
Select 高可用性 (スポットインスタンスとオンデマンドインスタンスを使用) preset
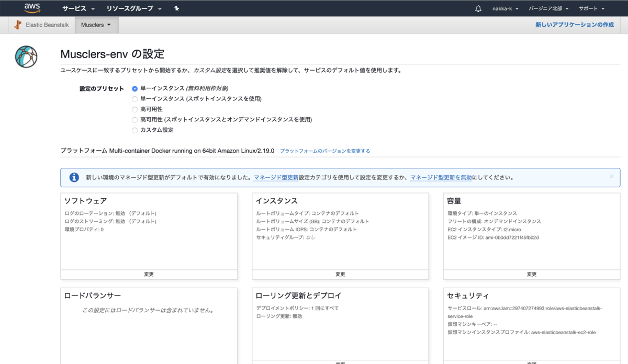(135, 120)
